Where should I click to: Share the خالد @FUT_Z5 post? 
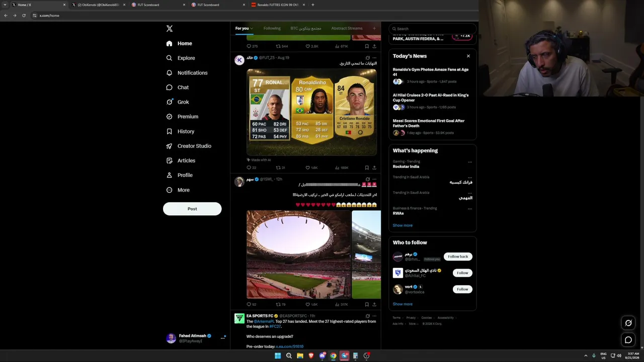[374, 167]
